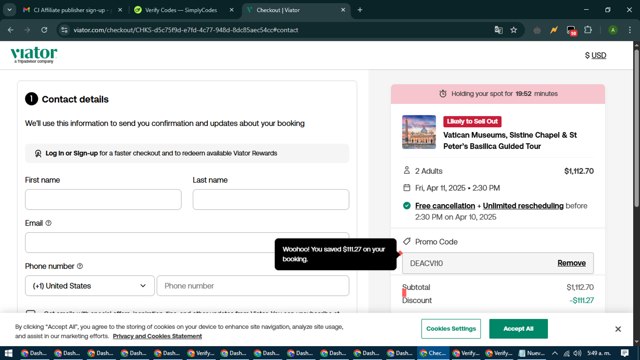Bookmark this page with the star icon
The width and height of the screenshot is (640, 360).
point(513,30)
